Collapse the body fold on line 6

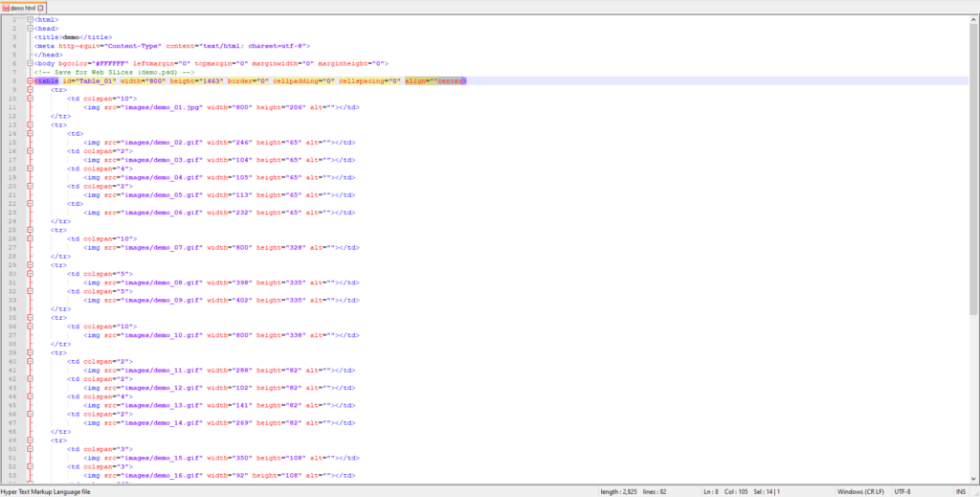point(30,64)
